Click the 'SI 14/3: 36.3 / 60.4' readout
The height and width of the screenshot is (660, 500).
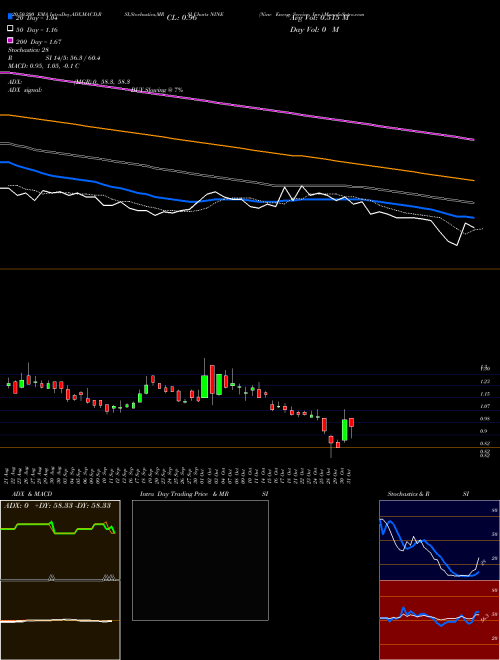[73, 58]
